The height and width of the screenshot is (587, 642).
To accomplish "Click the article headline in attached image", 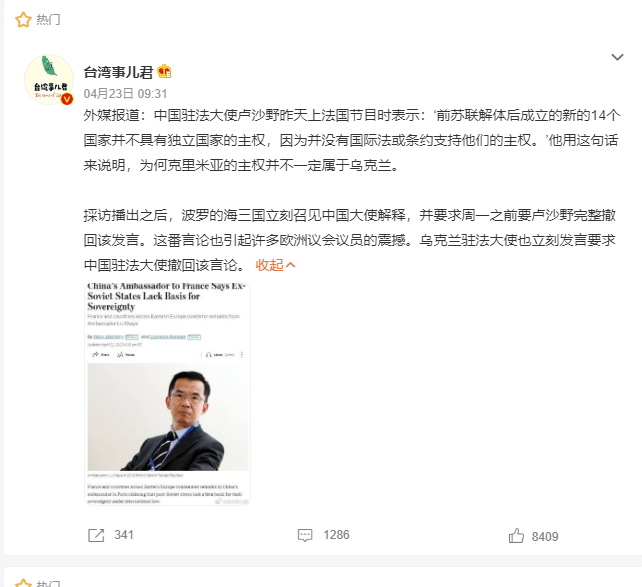I will [x=166, y=296].
